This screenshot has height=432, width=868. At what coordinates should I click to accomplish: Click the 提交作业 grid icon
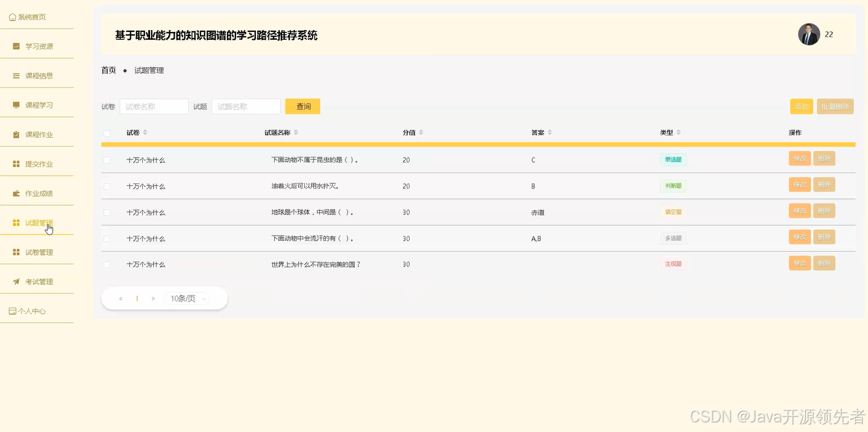pos(16,163)
